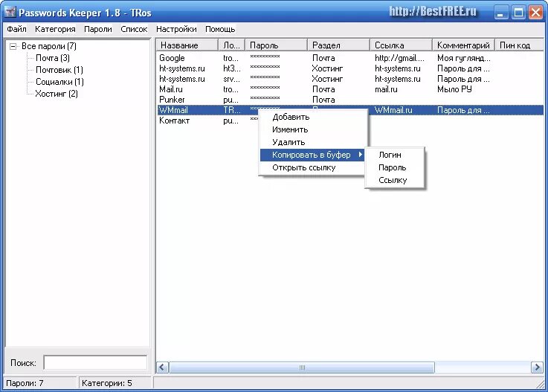Screen dimensions: 548x392
Task: Select the Google entry row
Action: [x=350, y=58]
